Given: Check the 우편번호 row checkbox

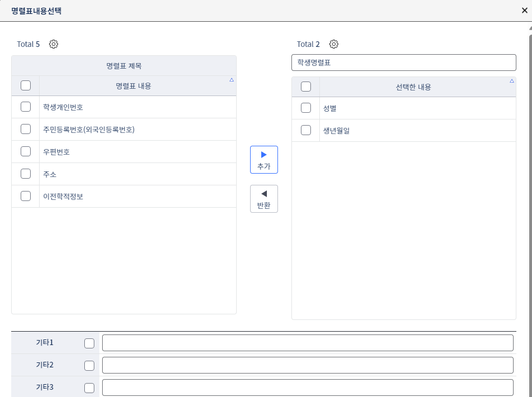Looking at the screenshot, I should pos(26,152).
